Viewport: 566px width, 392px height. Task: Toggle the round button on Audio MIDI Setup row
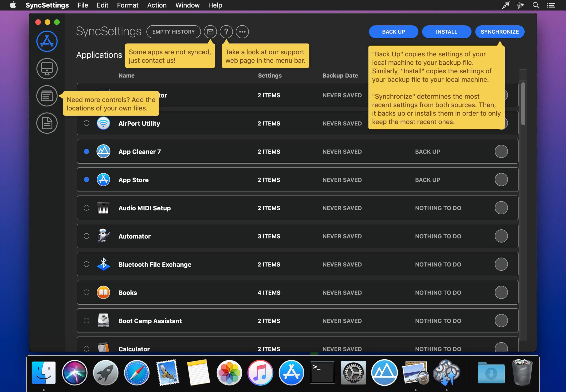tap(501, 208)
